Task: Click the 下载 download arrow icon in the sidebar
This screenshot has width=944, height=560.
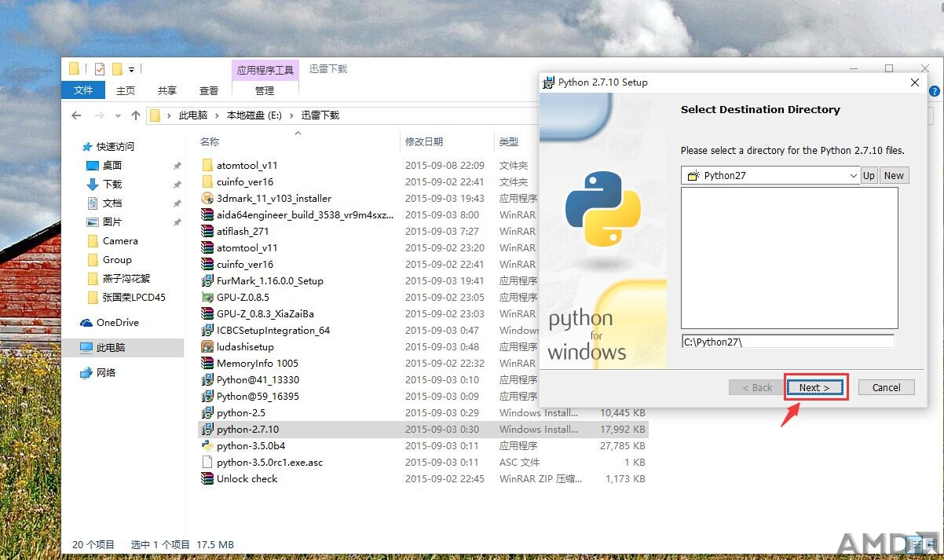Action: click(93, 185)
